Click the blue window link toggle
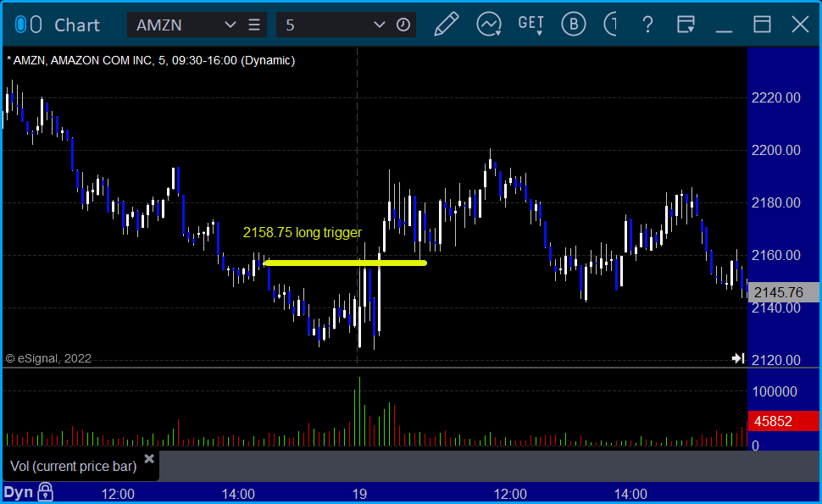 point(20,25)
